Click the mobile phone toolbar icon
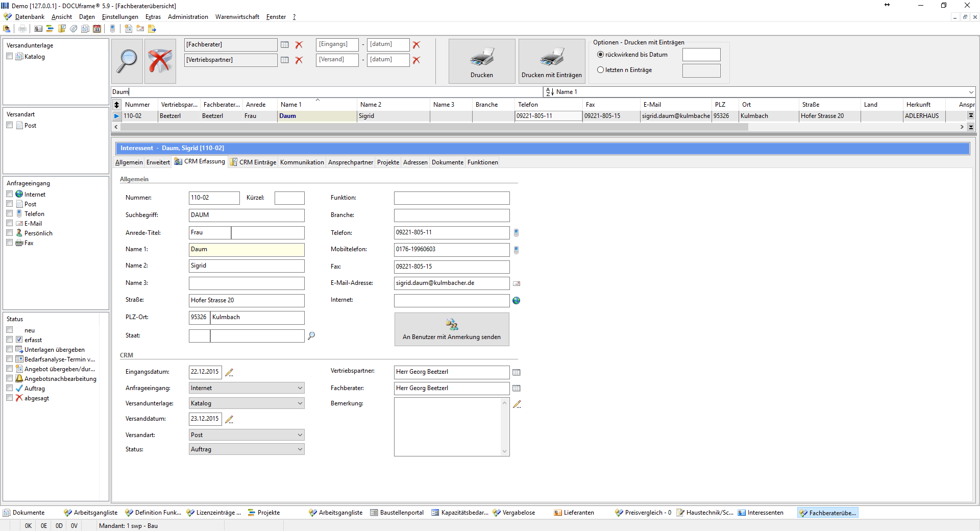The height and width of the screenshot is (531, 980). pyautogui.click(x=113, y=29)
